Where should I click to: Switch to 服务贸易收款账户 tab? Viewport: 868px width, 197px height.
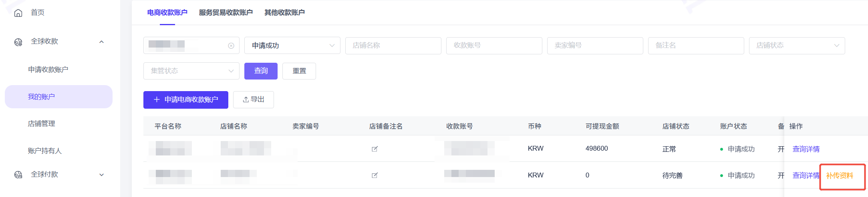pos(226,13)
